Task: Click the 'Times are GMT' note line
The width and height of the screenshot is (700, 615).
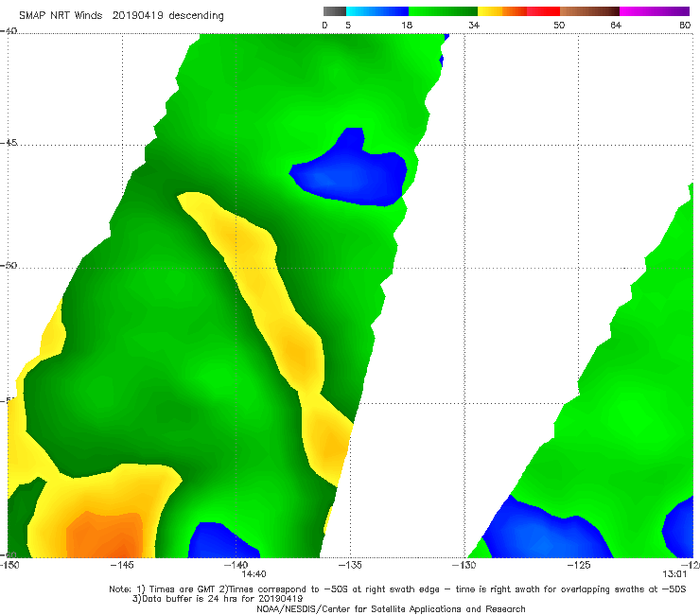Action: click(397, 589)
